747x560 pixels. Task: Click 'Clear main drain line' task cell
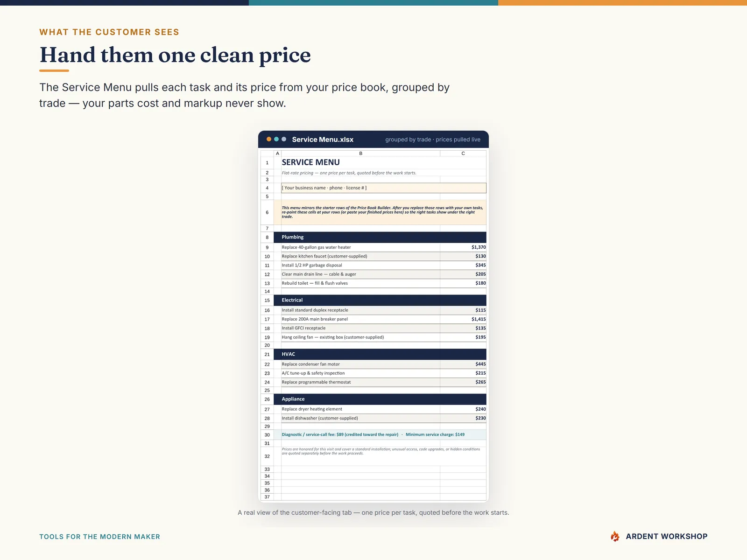click(x=360, y=274)
